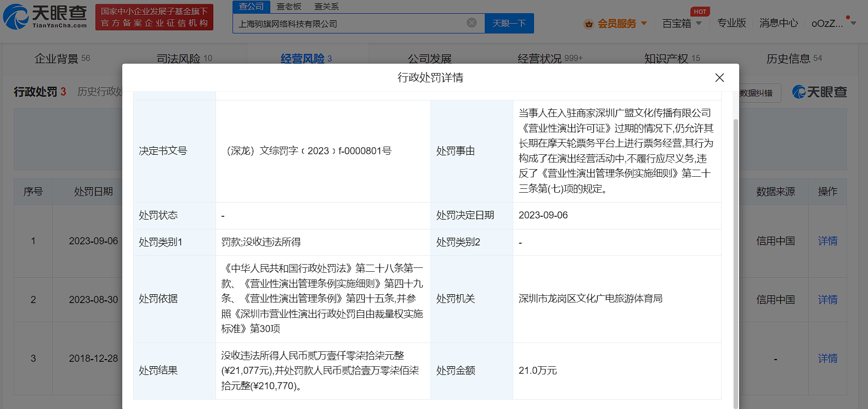Select the 查关系 search tab
The image size is (868, 409).
click(326, 7)
